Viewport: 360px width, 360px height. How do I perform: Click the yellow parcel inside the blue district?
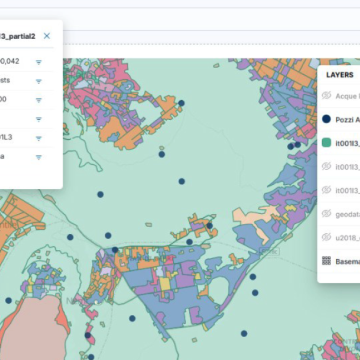(x=165, y=284)
